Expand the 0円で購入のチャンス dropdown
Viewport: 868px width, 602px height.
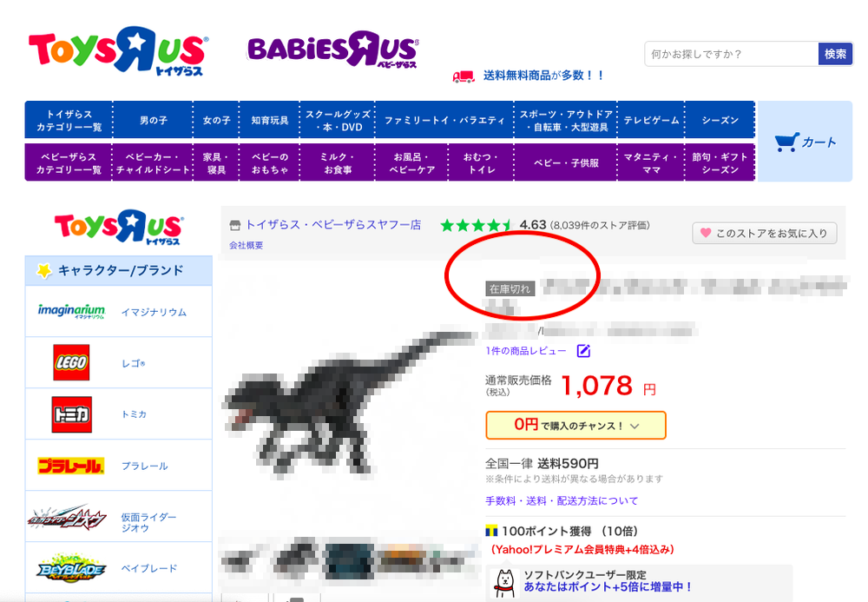click(x=575, y=426)
